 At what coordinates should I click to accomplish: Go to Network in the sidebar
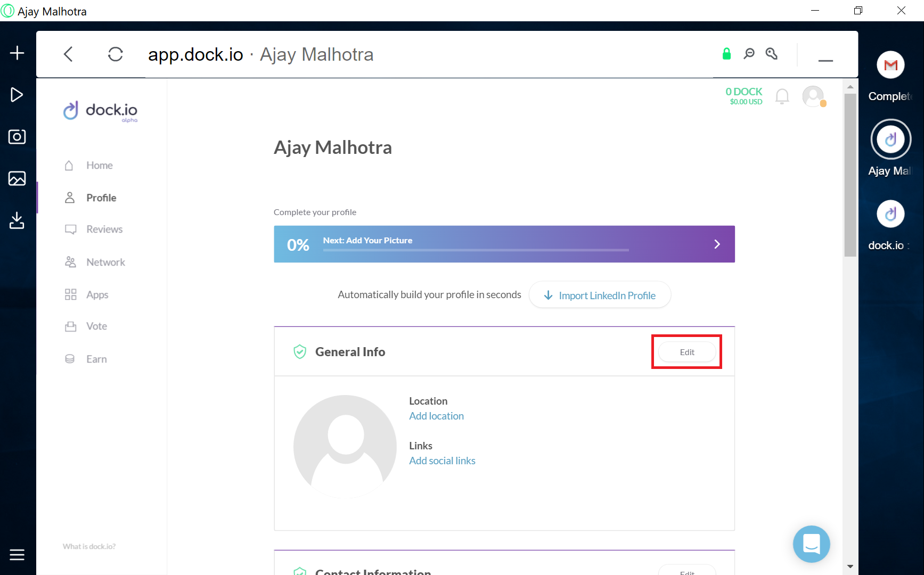(105, 262)
